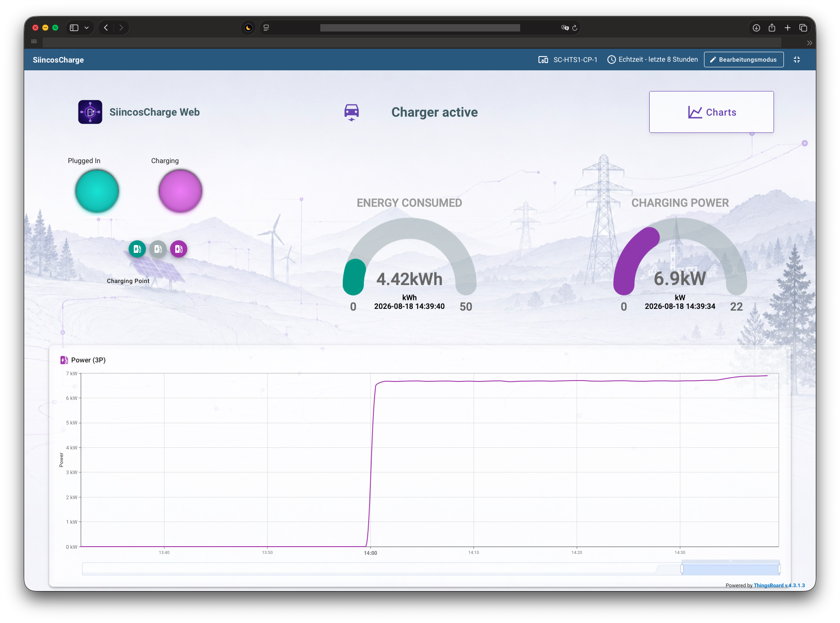Viewport: 840px width, 623px height.
Task: Open the favorites grid icon
Action: (x=34, y=41)
